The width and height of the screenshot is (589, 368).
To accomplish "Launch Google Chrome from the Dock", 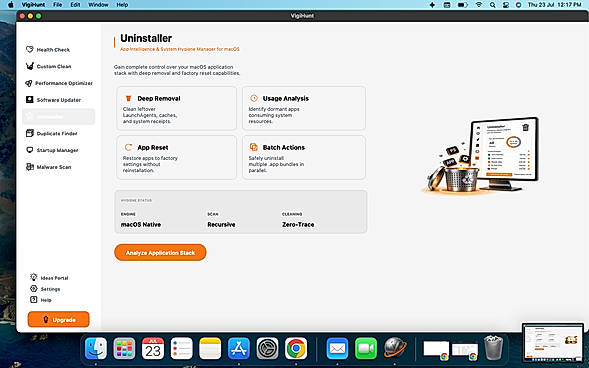I will [x=296, y=348].
